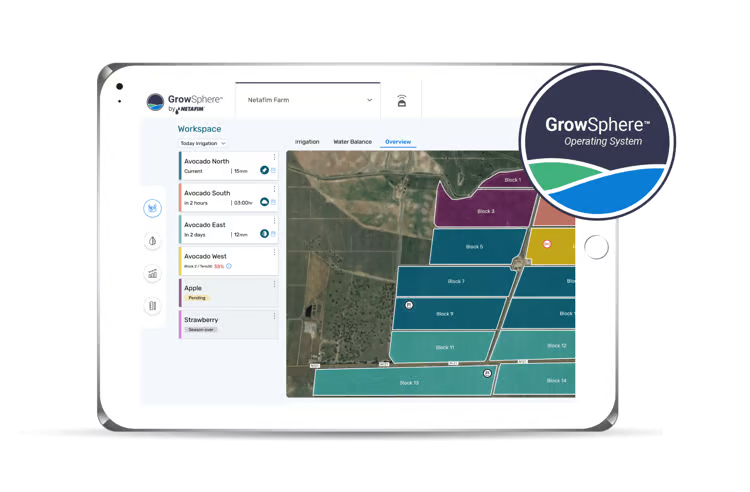750x492 pixels.
Task: Open the analytics chart icon in sidebar
Action: pos(153,273)
